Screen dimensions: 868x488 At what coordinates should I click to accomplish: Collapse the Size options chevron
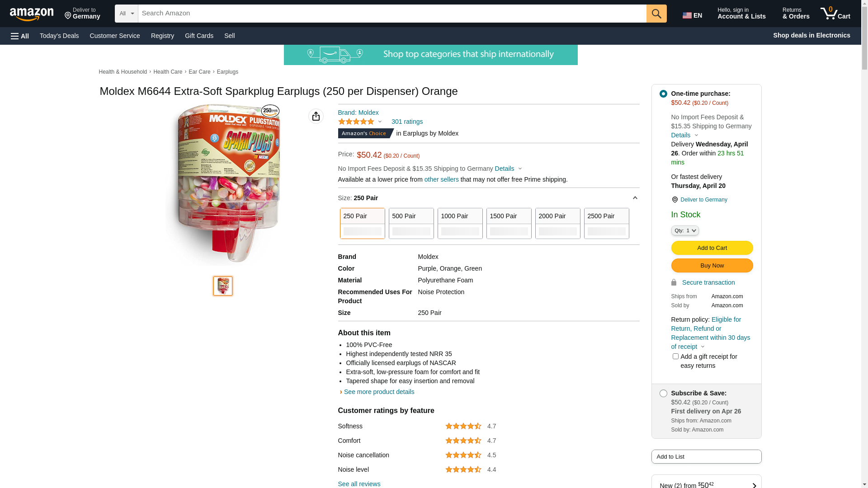[x=635, y=198]
